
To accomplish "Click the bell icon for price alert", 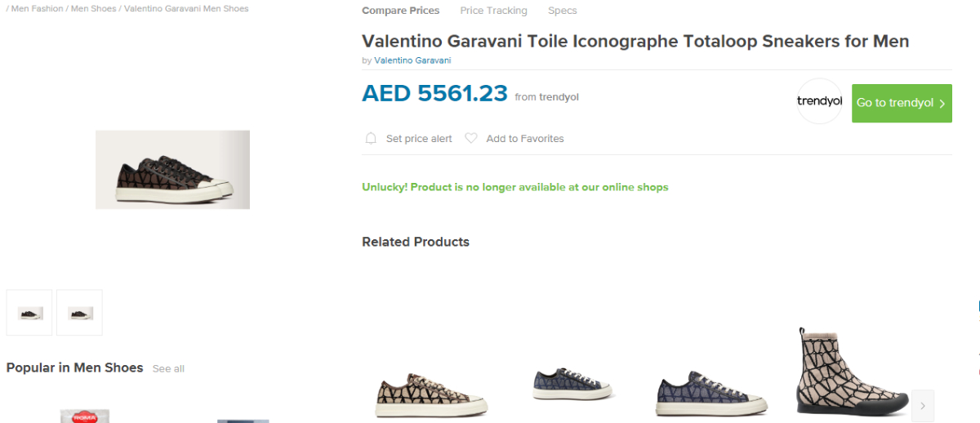I will click(371, 139).
